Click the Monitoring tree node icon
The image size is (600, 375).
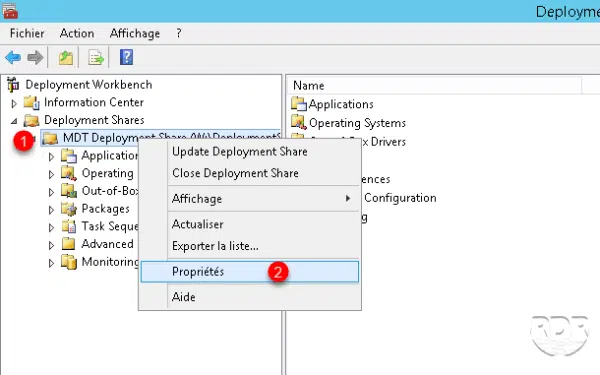pyautogui.click(x=69, y=262)
